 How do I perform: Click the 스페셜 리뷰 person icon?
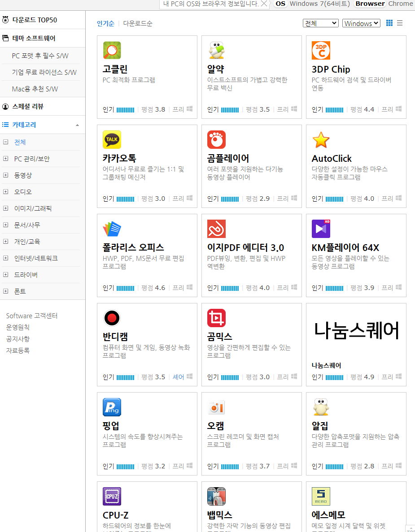pyautogui.click(x=5, y=107)
